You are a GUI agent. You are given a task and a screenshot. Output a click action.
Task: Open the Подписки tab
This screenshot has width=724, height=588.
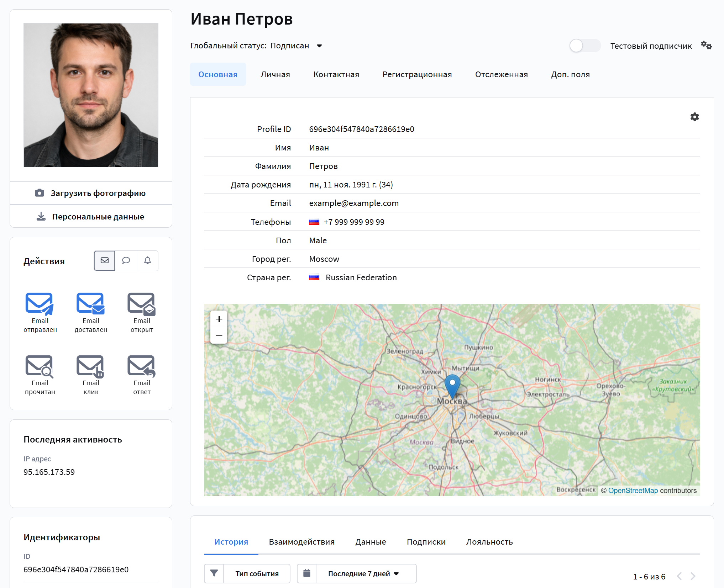426,542
